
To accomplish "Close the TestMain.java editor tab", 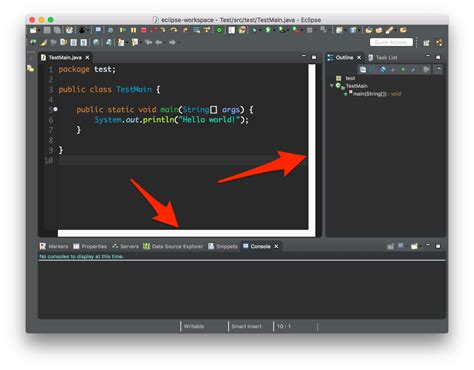I will coord(87,58).
